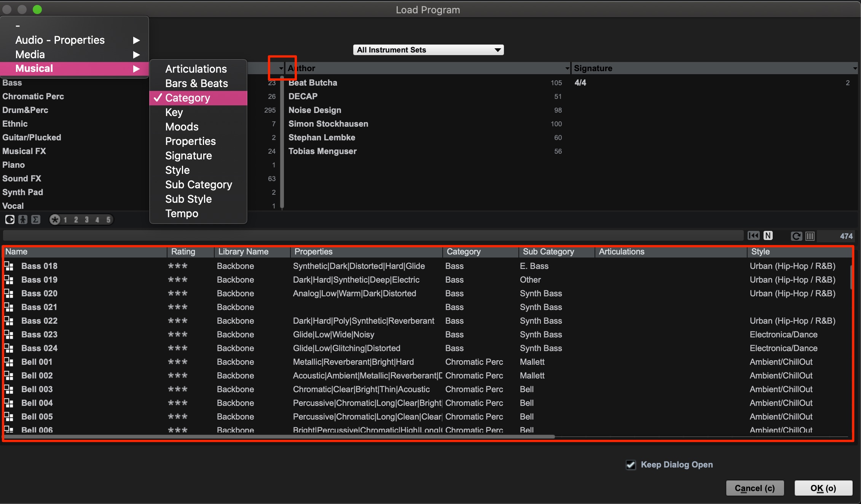Open the All Instrument Sets dropdown
This screenshot has width=861, height=504.
[x=428, y=50]
